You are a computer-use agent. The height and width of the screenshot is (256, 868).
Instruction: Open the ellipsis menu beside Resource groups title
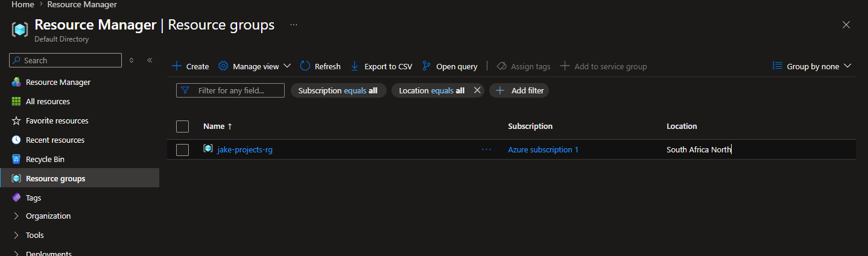(294, 25)
